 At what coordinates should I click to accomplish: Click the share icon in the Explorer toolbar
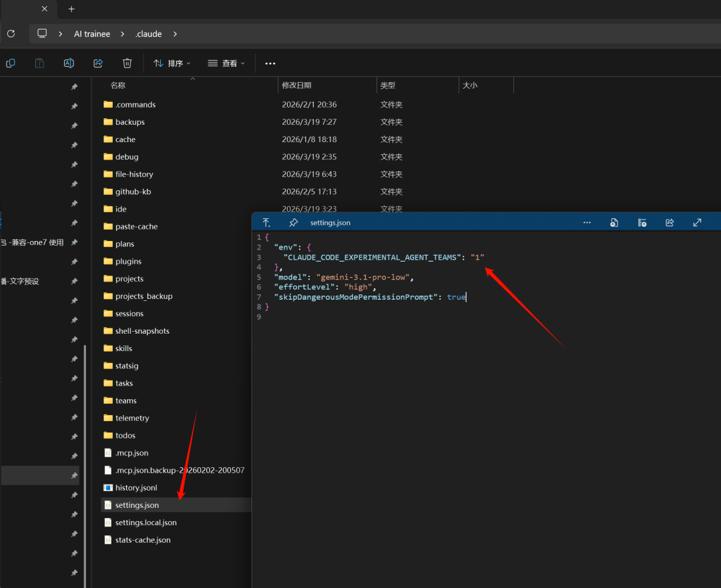98,63
